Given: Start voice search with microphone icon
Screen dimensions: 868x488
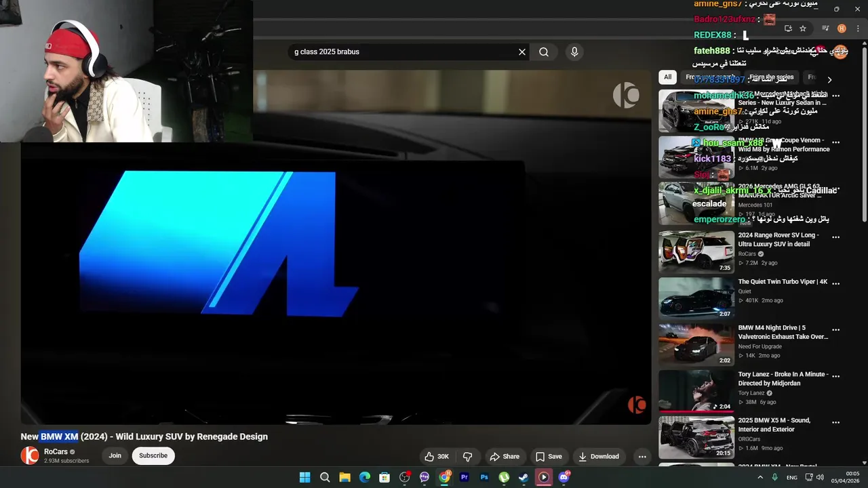Looking at the screenshot, I should [574, 52].
